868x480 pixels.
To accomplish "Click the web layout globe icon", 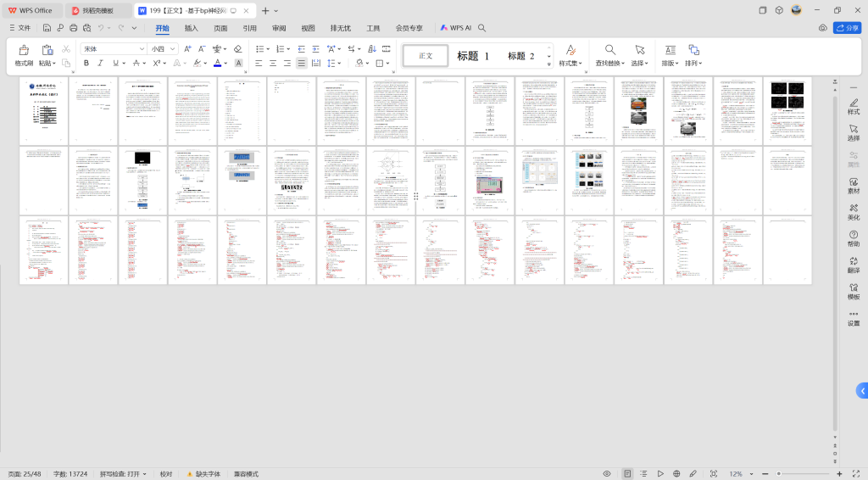I will (676, 474).
